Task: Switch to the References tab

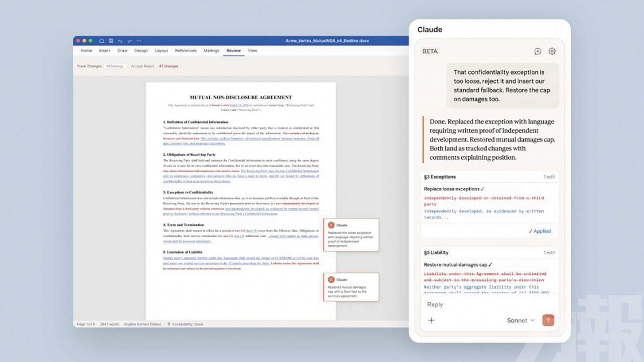Action: 186,51
